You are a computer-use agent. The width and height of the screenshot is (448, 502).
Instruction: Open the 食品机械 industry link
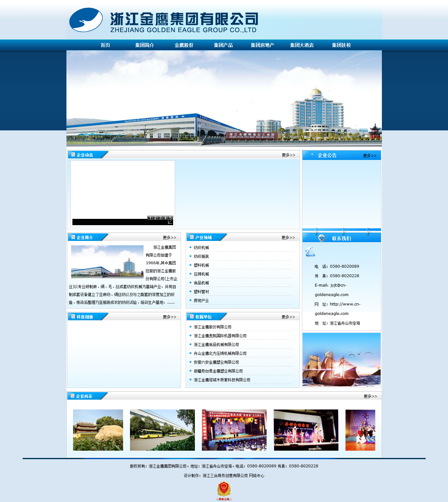tap(201, 283)
